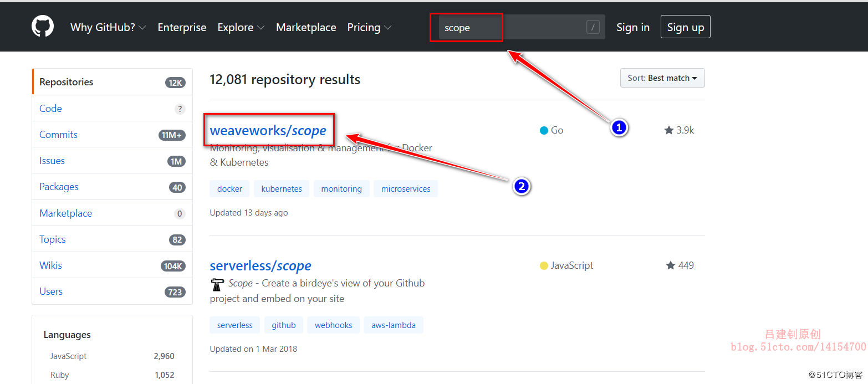
Task: Click the docker topic tag
Action: click(229, 189)
